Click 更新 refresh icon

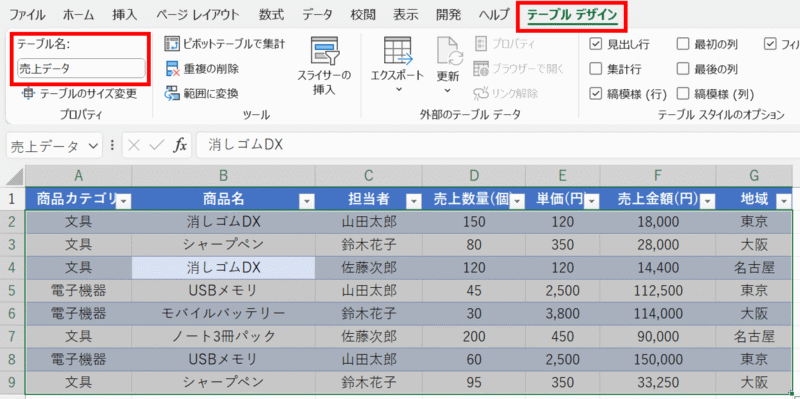[x=449, y=51]
